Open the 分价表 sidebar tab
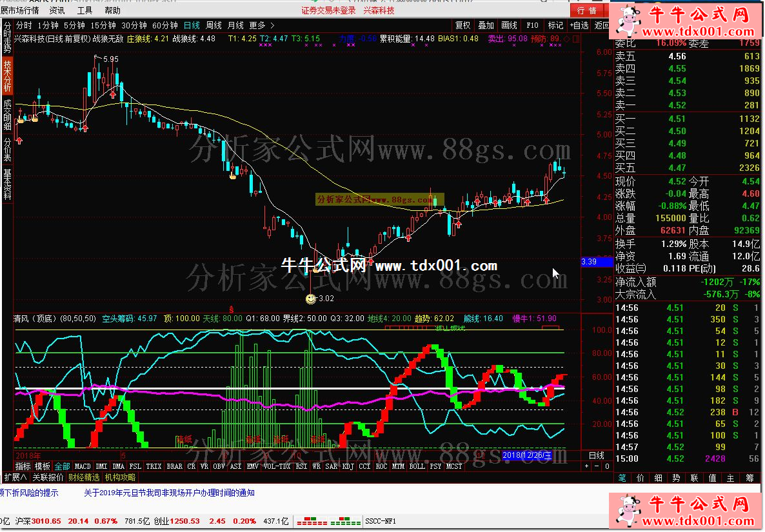This screenshot has height=532, width=765. [x=7, y=149]
